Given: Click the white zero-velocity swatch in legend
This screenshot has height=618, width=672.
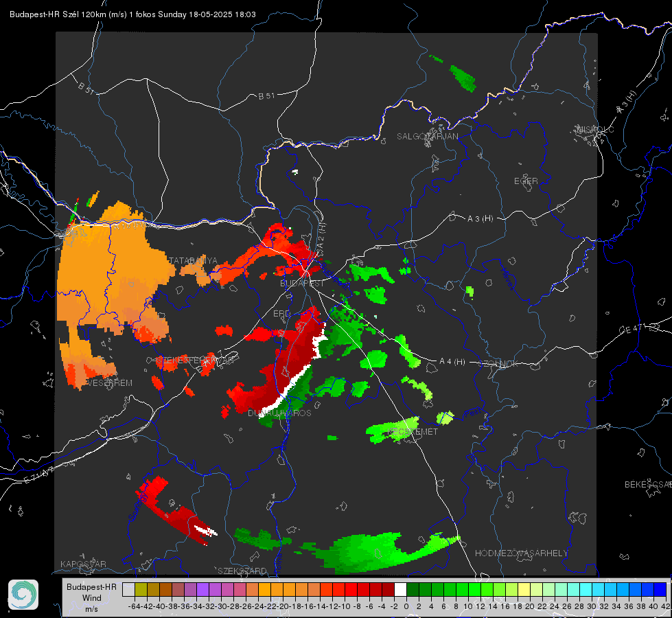Looking at the screenshot, I should coord(400,589).
